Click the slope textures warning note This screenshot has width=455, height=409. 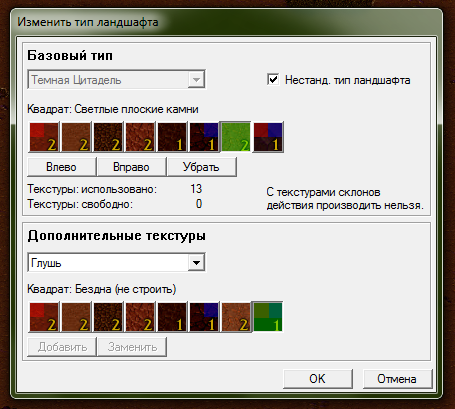click(x=345, y=199)
